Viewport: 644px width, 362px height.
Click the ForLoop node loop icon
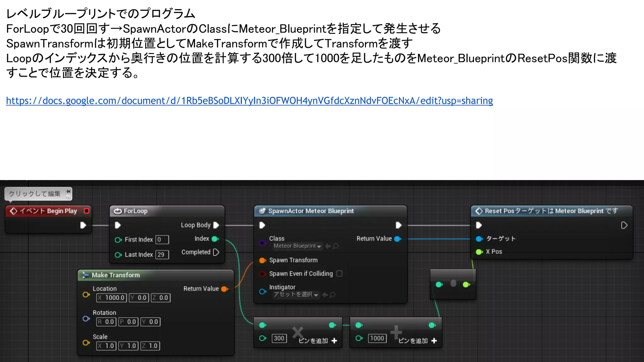[x=118, y=211]
